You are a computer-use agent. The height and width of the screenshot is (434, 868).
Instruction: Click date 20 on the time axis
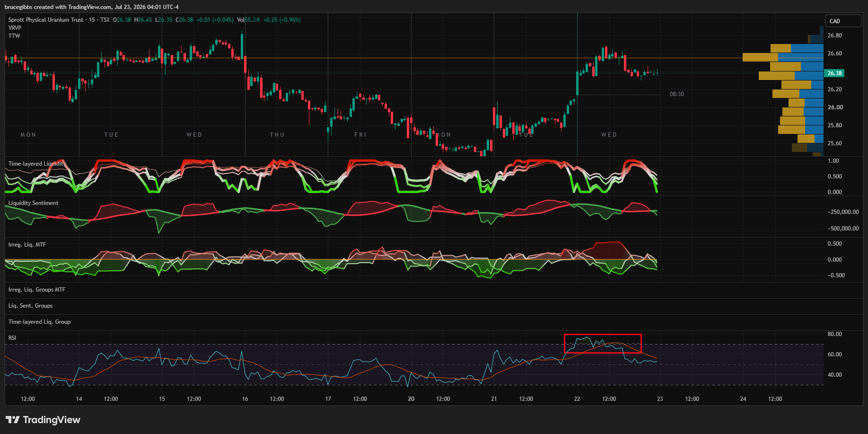[x=411, y=399]
